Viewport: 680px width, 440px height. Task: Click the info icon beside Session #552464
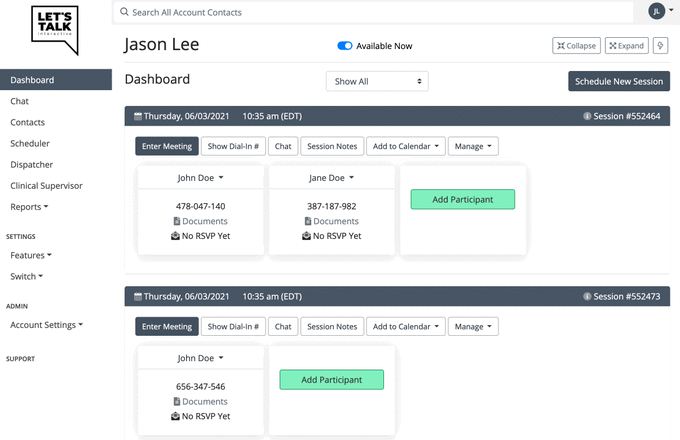click(587, 116)
